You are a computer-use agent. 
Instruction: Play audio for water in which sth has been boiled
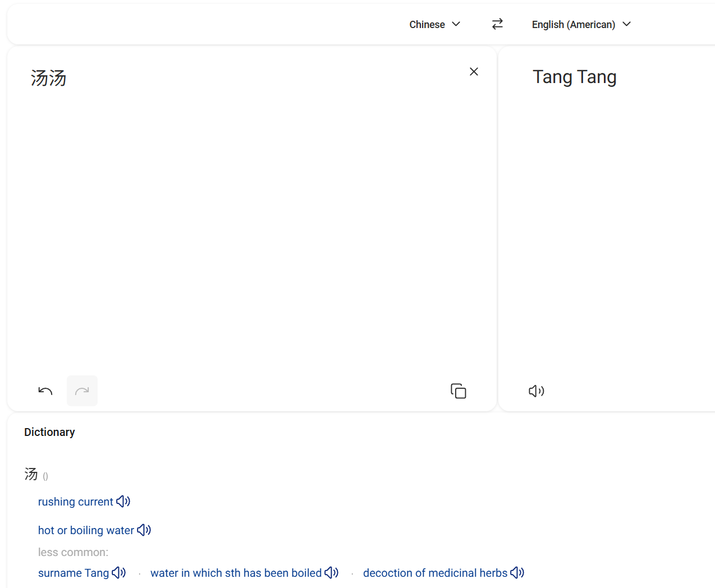332,573
